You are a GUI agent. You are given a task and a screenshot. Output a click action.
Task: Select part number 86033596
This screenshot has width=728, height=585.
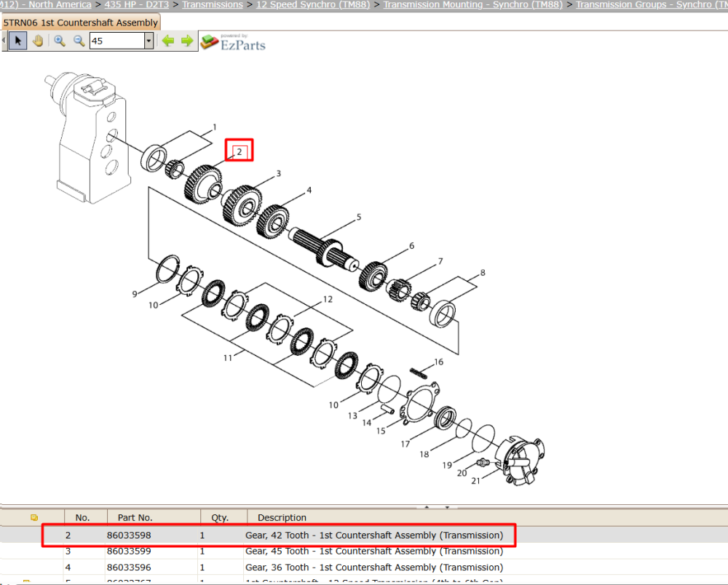(x=129, y=568)
